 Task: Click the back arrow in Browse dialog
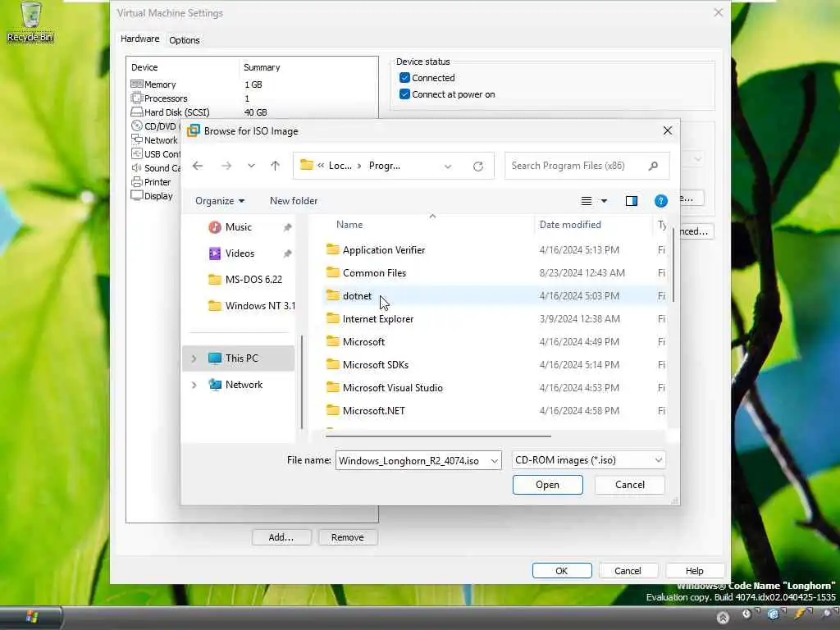[x=198, y=166]
